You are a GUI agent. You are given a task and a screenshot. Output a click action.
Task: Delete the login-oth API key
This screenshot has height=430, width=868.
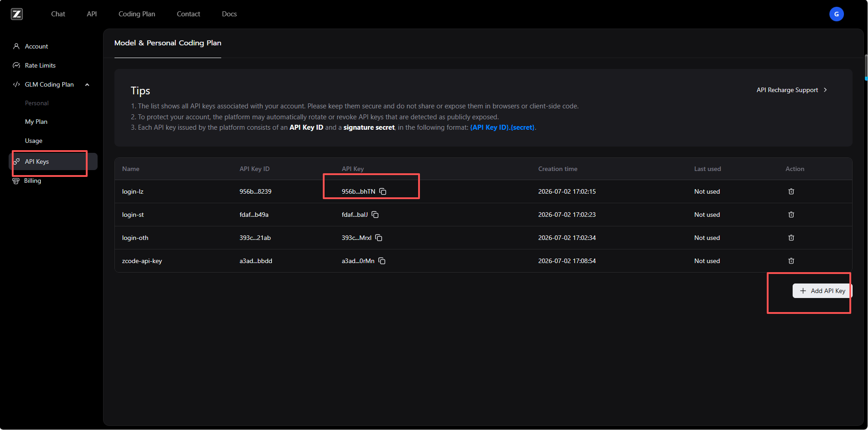coord(791,238)
